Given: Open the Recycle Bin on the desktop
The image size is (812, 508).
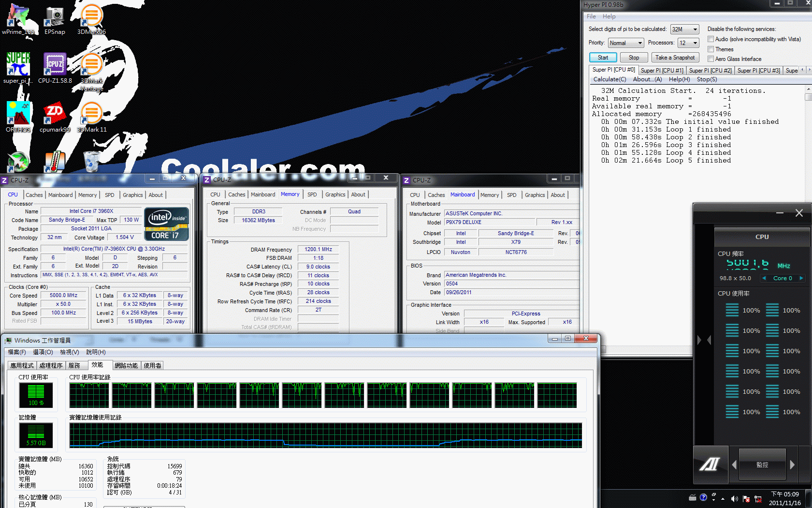Looking at the screenshot, I should coord(91,162).
